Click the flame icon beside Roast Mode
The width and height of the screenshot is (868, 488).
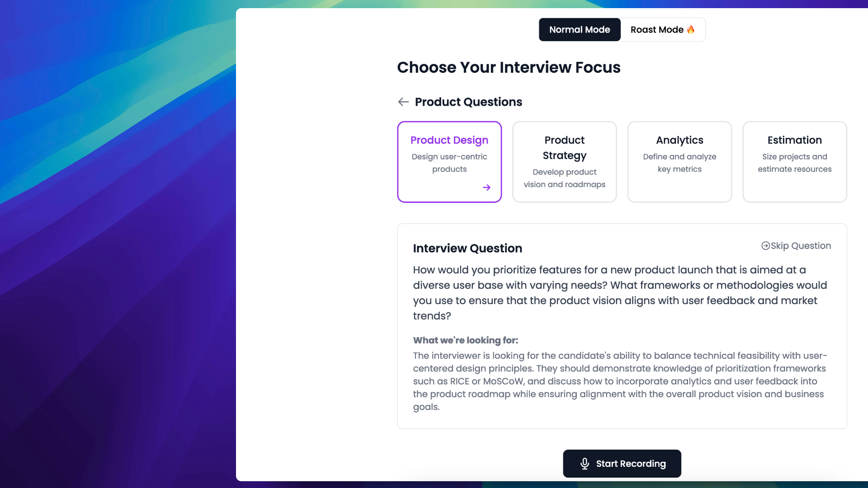click(x=691, y=29)
